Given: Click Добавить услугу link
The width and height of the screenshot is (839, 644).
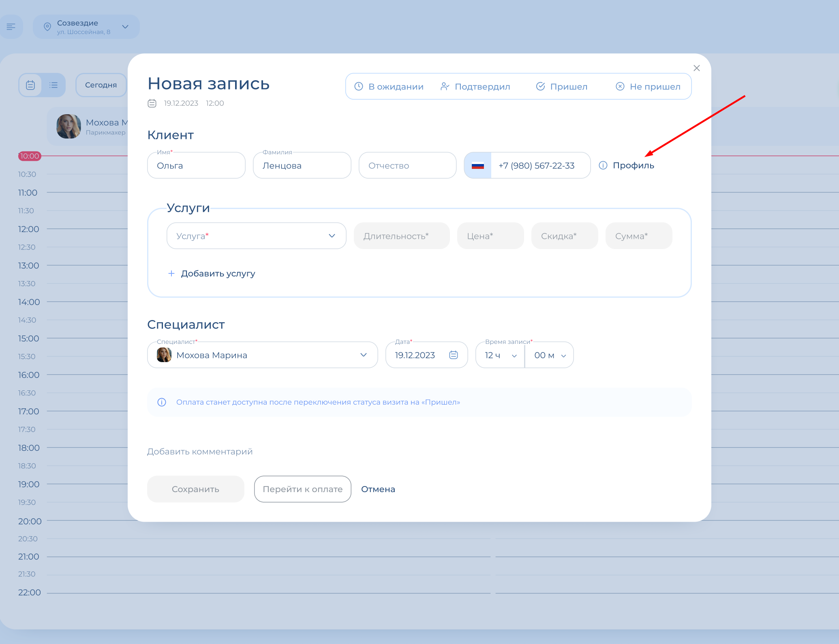Looking at the screenshot, I should [218, 273].
